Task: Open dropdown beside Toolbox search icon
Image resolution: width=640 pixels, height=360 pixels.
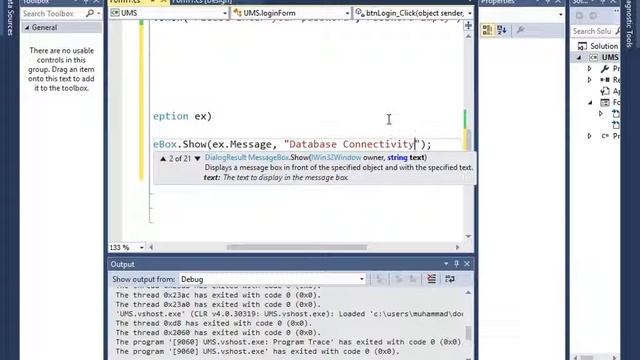Action: tap(98, 13)
